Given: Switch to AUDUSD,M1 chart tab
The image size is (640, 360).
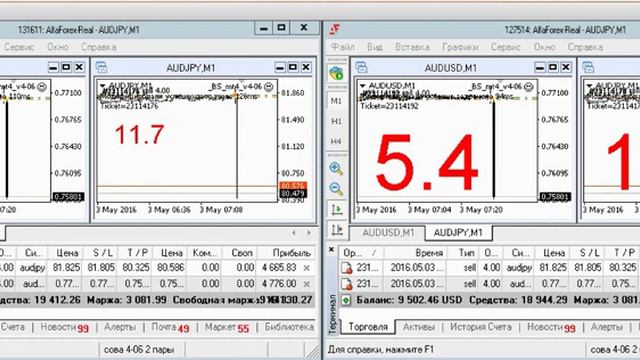Looking at the screenshot, I should pyautogui.click(x=388, y=233).
